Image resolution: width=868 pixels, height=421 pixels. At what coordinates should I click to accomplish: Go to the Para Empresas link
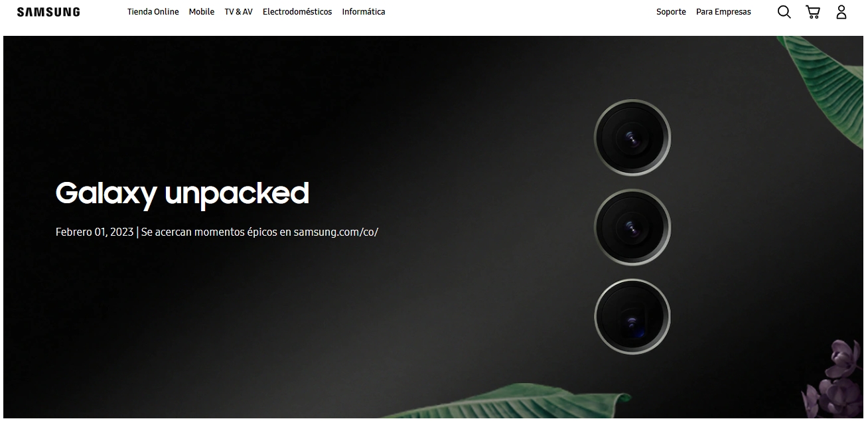coord(723,12)
